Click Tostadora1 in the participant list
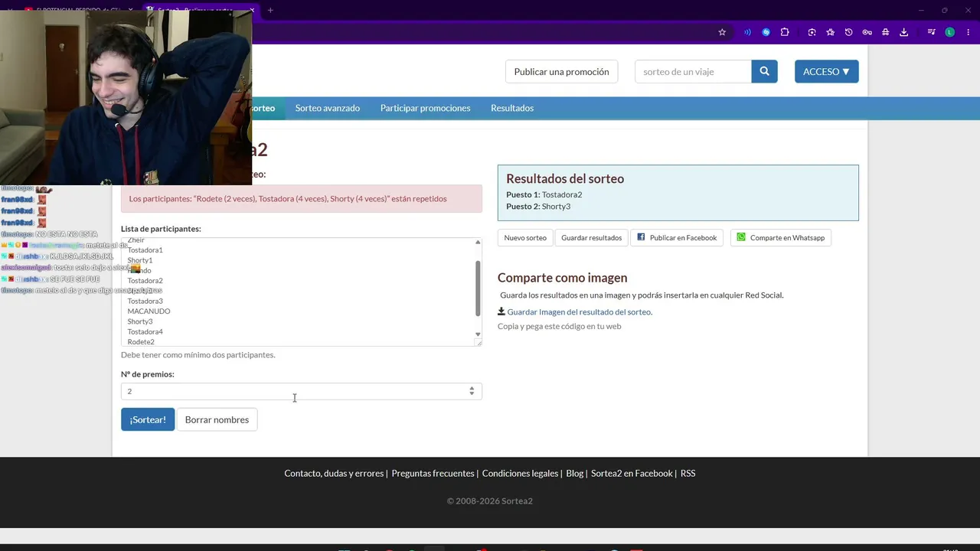 [x=145, y=250]
